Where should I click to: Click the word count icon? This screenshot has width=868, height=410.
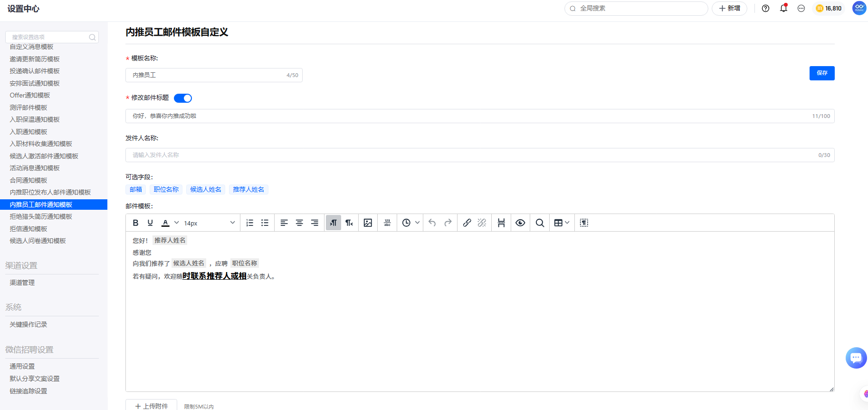pos(387,223)
